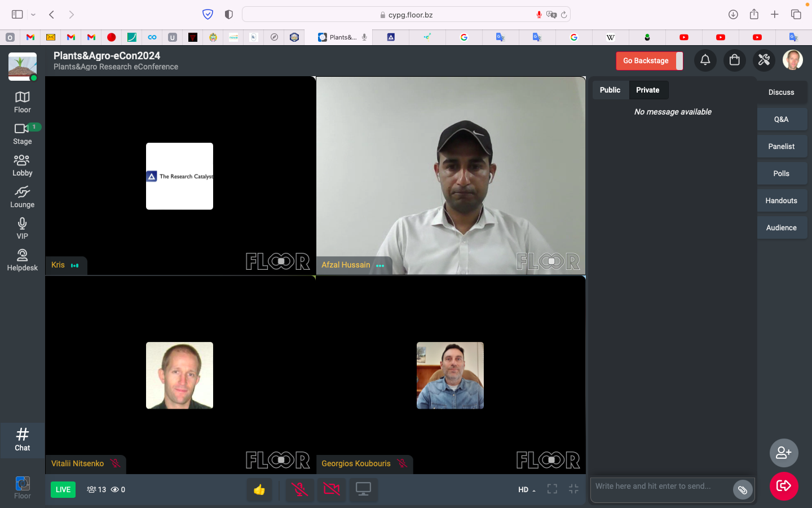Click Vitalii Nitsenko muted mic icon

(x=115, y=463)
